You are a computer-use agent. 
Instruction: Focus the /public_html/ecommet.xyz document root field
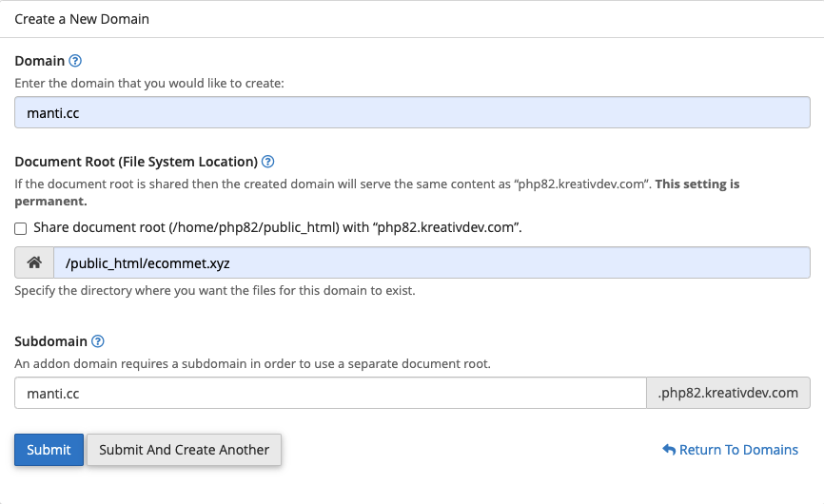click(431, 263)
